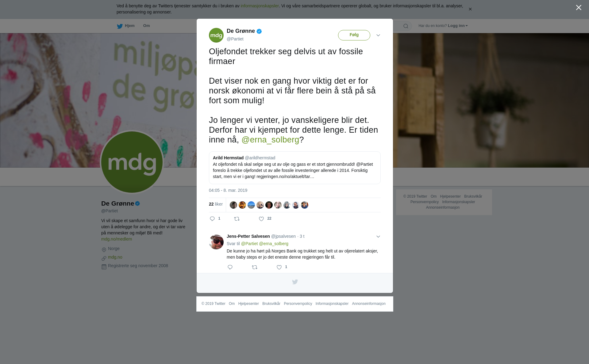Like the main tweet with 22 likes
This screenshot has height=364, width=589.
[x=261, y=219]
